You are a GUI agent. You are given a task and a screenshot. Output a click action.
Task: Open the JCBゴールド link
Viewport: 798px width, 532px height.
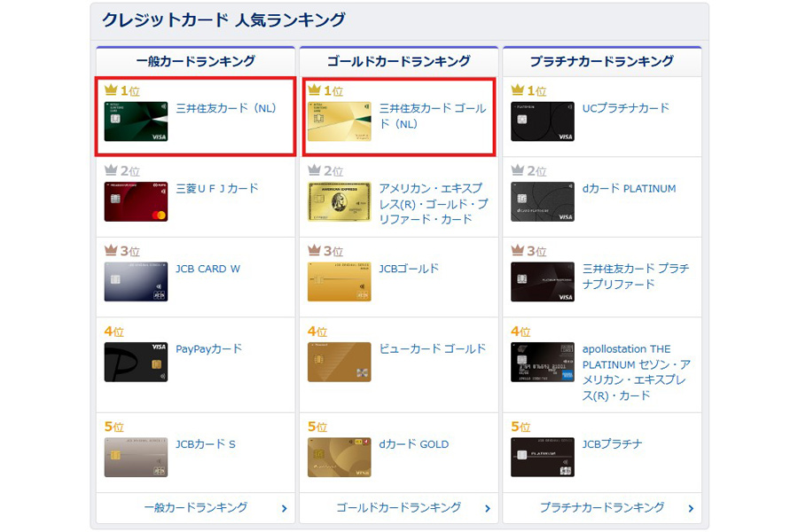point(409,269)
